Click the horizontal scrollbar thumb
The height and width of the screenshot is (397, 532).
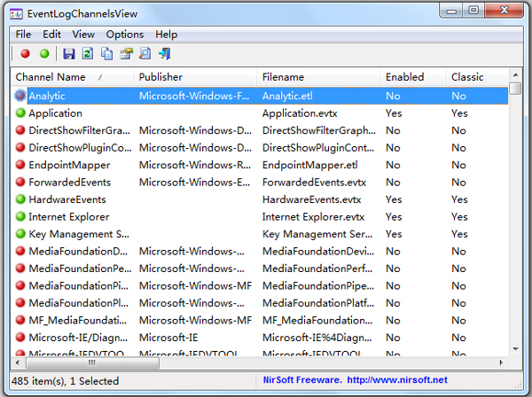pos(92,362)
